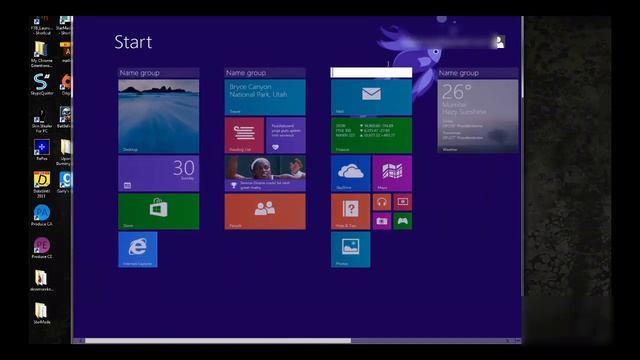
Task: Open the small Music headphones tile
Action: click(382, 202)
